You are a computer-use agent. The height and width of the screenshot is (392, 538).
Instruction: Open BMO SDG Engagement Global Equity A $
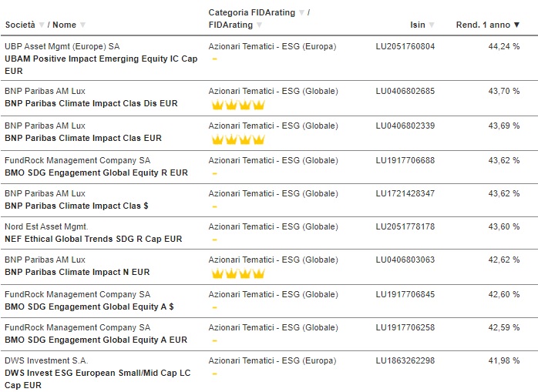click(x=89, y=307)
